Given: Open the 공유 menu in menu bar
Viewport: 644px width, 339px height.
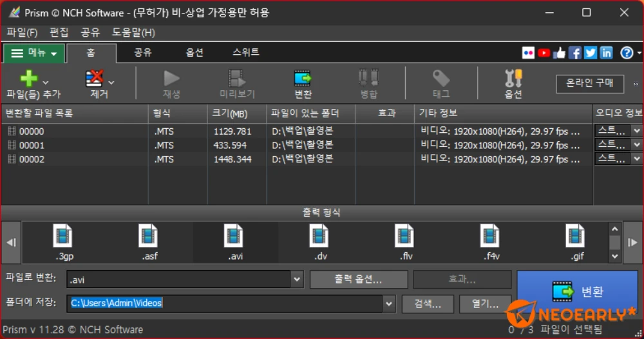Looking at the screenshot, I should 90,32.
